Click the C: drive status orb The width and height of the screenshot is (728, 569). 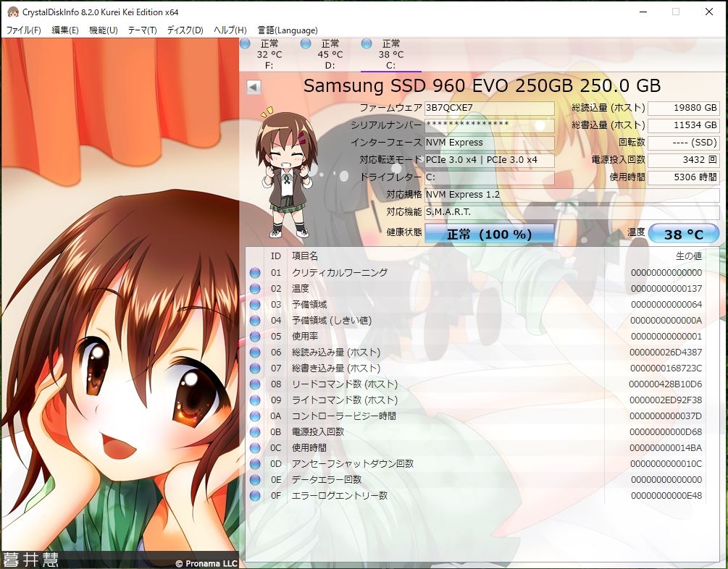tap(367, 43)
